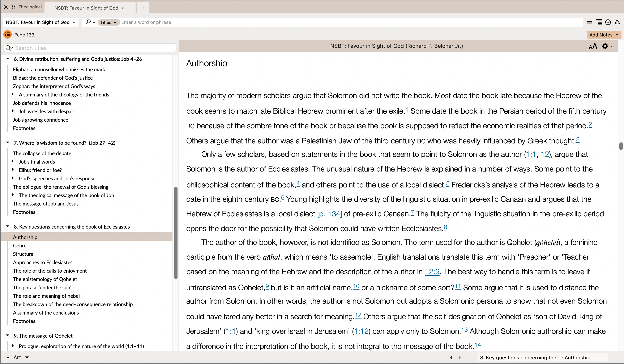Select the Theological workspace label
The image size is (624, 364).
[x=30, y=7]
